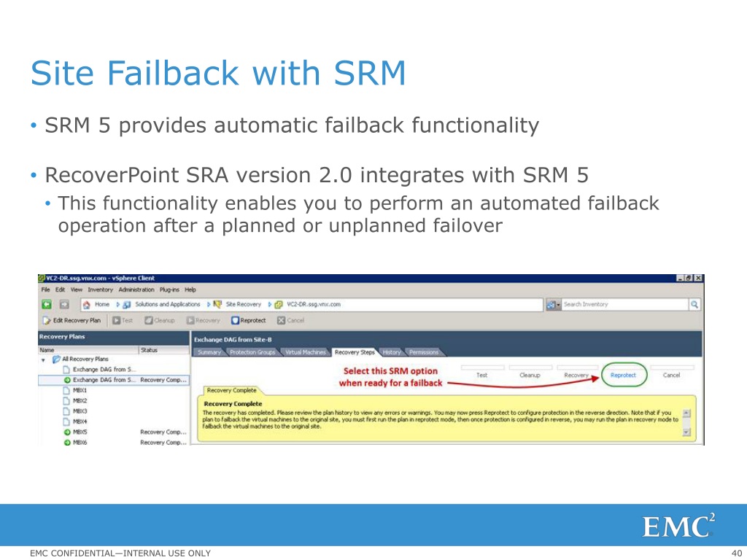Click the green back navigation arrow
This screenshot has width=747, height=560.
pyautogui.click(x=47, y=304)
